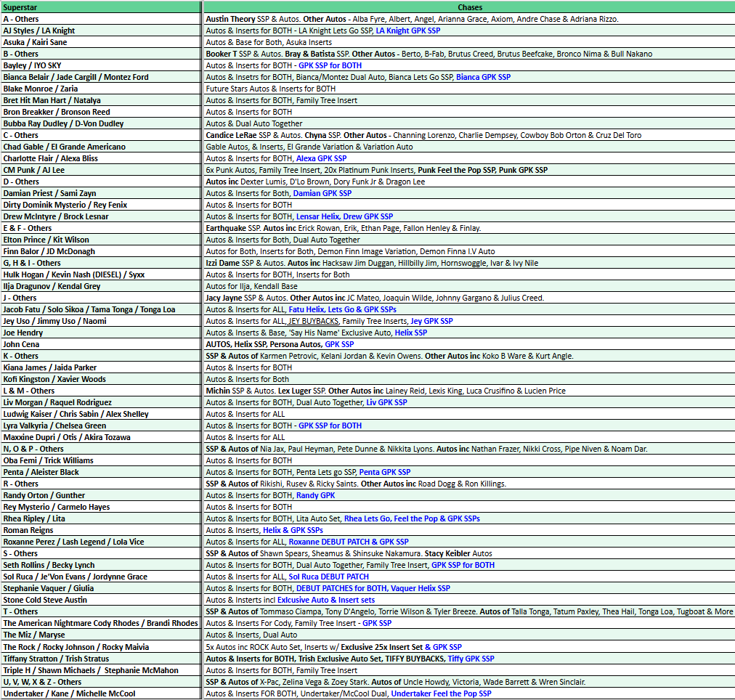Image resolution: width=735 pixels, height=700 pixels.
Task: Open the 'Jey GPK SSP' blue text
Action: coord(431,321)
